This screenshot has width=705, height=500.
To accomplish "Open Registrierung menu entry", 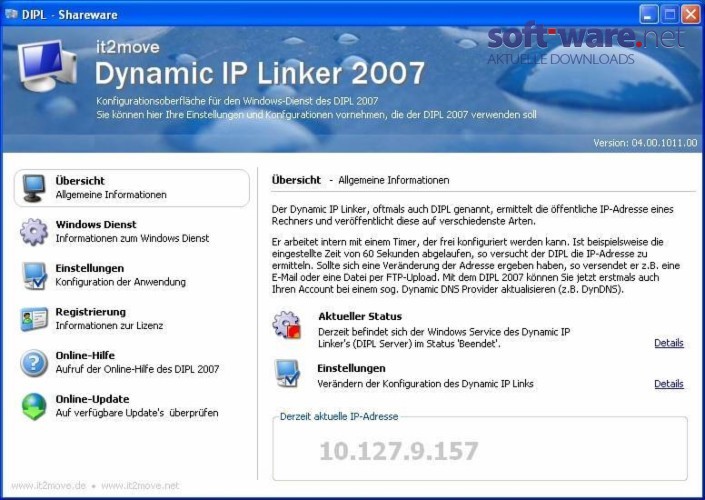I will (x=132, y=319).
